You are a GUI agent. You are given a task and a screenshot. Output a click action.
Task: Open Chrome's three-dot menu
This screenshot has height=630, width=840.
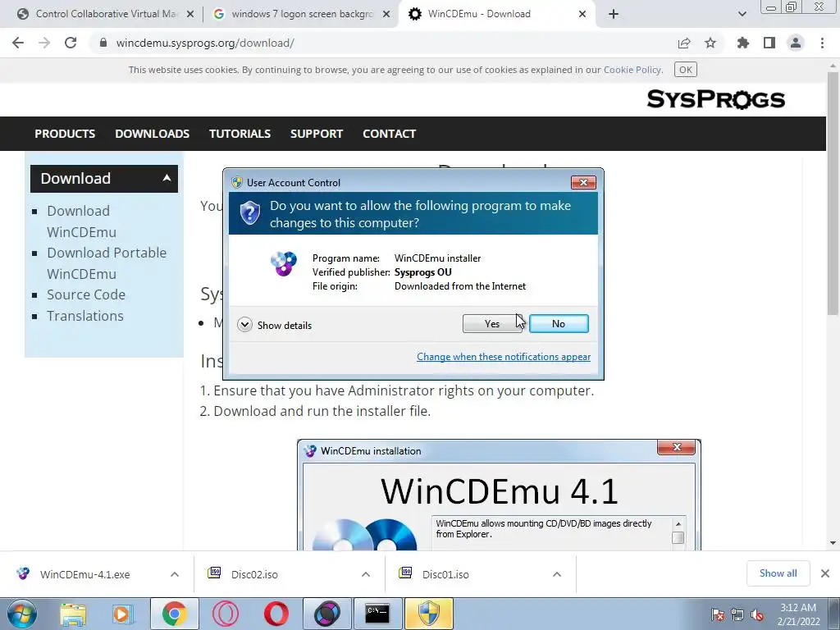pyautogui.click(x=822, y=43)
